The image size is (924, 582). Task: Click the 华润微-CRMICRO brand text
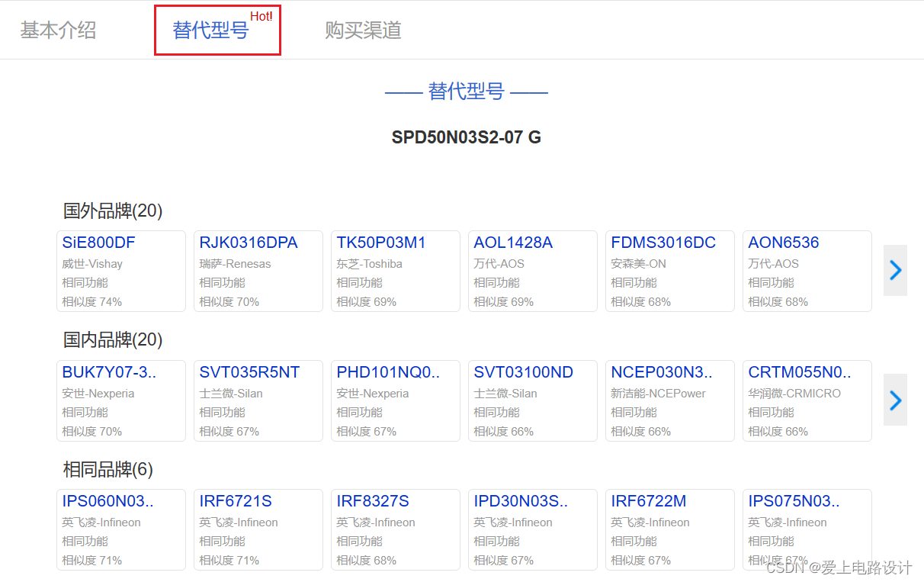coord(794,394)
